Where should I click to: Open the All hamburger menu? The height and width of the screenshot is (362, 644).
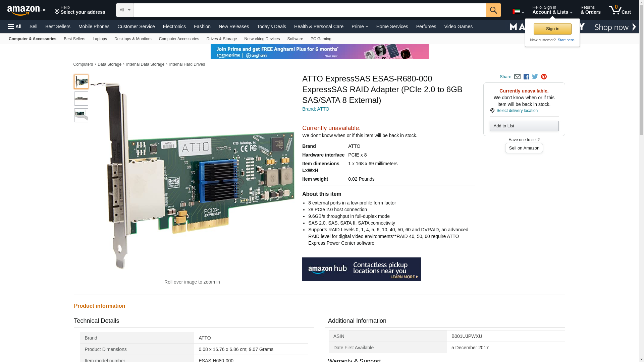click(15, 26)
